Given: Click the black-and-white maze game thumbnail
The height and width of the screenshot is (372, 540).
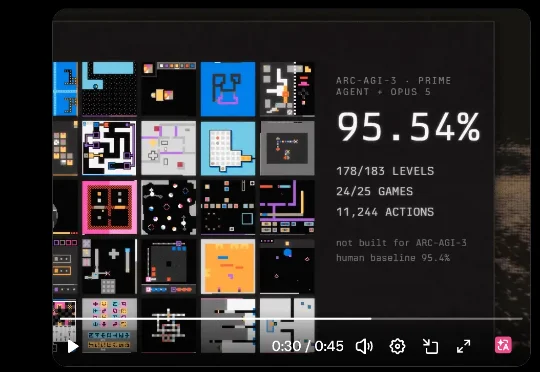Looking at the screenshot, I should (109, 148).
